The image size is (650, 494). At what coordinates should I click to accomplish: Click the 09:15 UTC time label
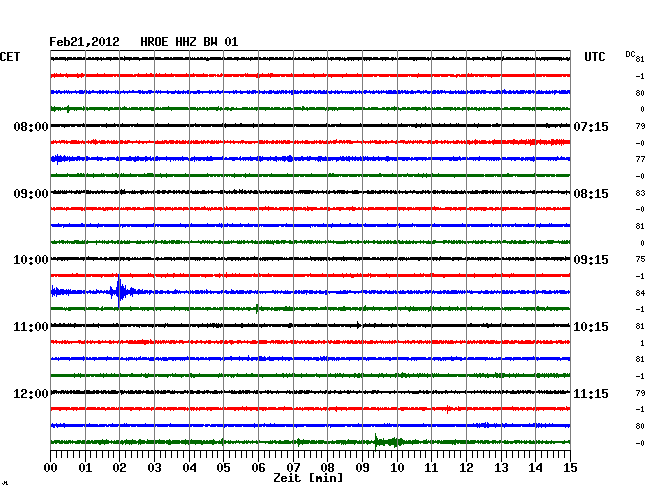click(591, 260)
